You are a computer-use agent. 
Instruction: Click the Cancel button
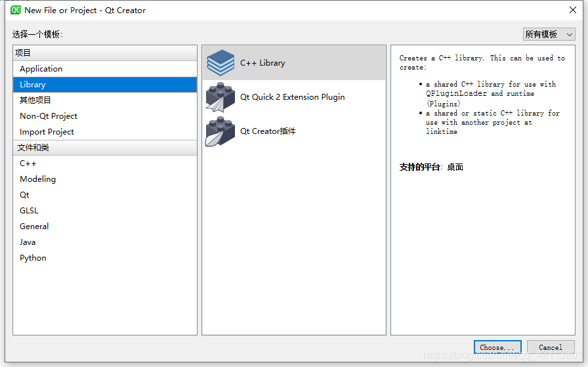coord(551,347)
